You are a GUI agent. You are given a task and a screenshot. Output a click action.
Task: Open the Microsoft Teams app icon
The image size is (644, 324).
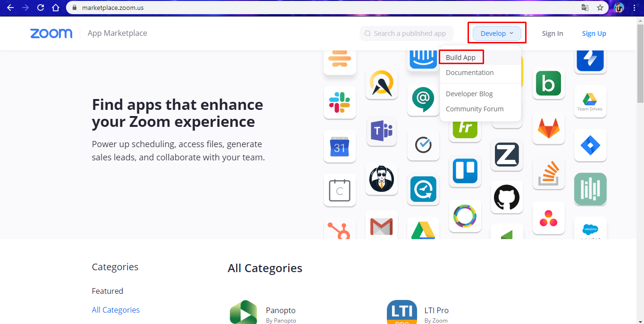click(382, 130)
